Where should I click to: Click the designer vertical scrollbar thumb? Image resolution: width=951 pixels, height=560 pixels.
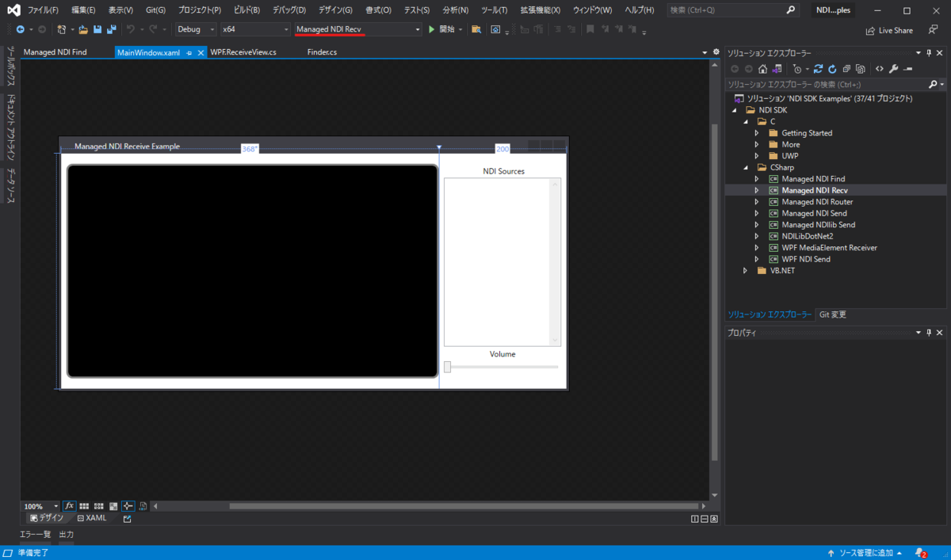pyautogui.click(x=715, y=292)
